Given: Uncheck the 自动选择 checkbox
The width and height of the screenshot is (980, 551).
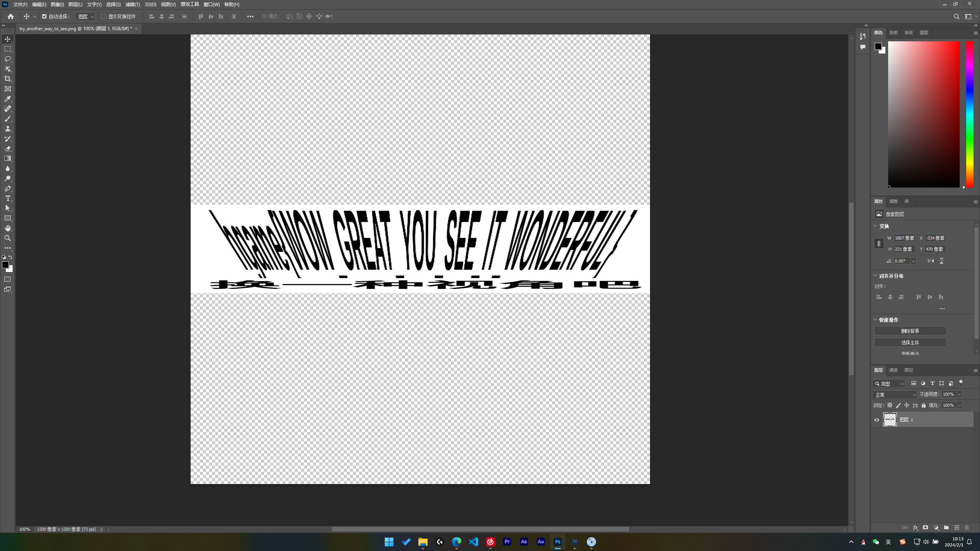Looking at the screenshot, I should 44,16.
